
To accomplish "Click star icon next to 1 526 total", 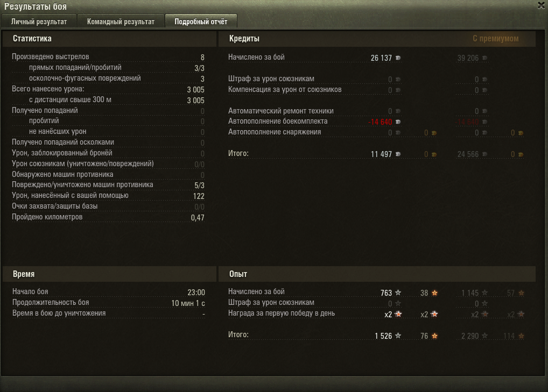I will coord(398,336).
